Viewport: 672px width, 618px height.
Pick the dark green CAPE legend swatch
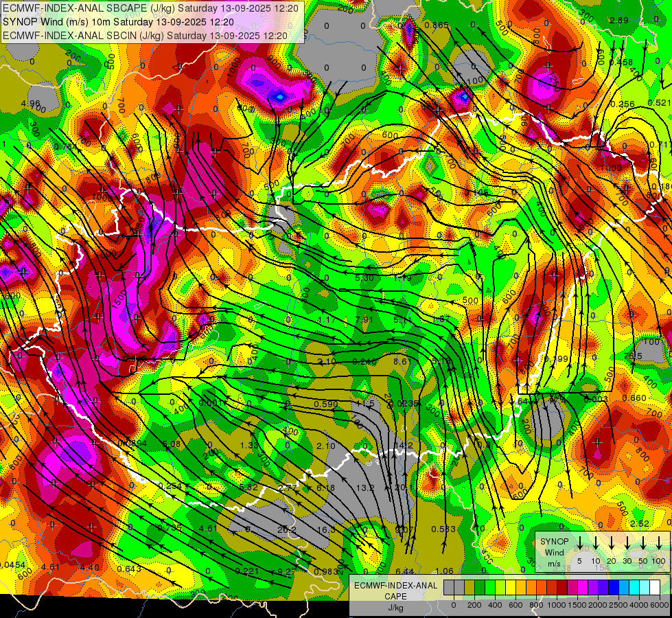[480, 588]
